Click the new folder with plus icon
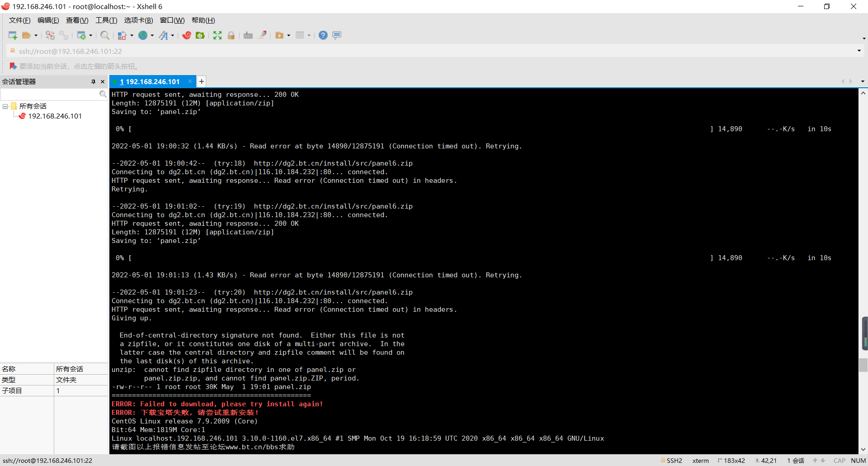This screenshot has width=868, height=466. (x=279, y=35)
